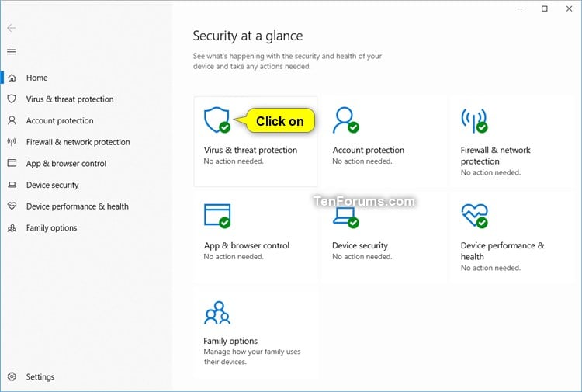The width and height of the screenshot is (582, 392).
Task: Open the App & browser control tile title
Action: [247, 245]
